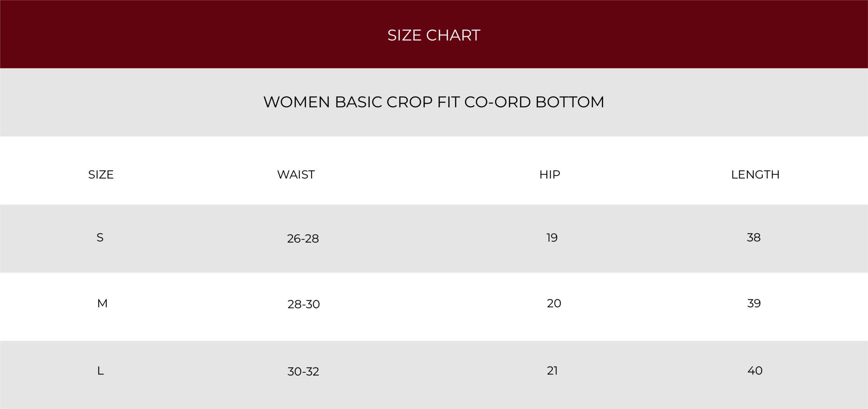Viewport: 868px width, 409px height.
Task: Select the L size cell
Action: 100,371
